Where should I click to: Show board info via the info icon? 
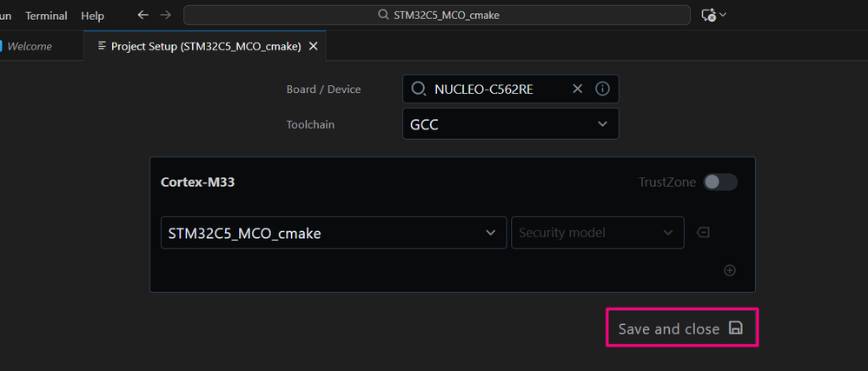pos(602,89)
